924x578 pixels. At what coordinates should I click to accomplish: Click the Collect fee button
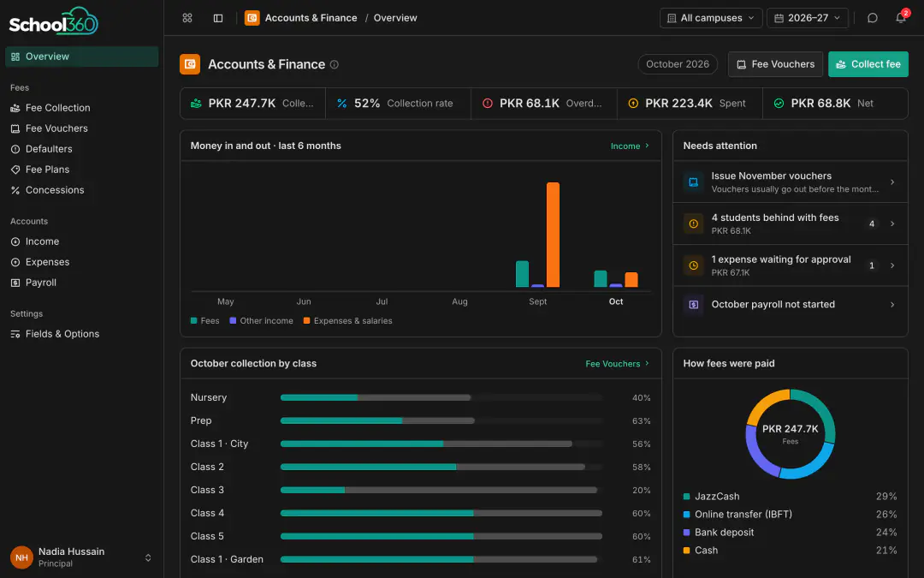pyautogui.click(x=868, y=64)
